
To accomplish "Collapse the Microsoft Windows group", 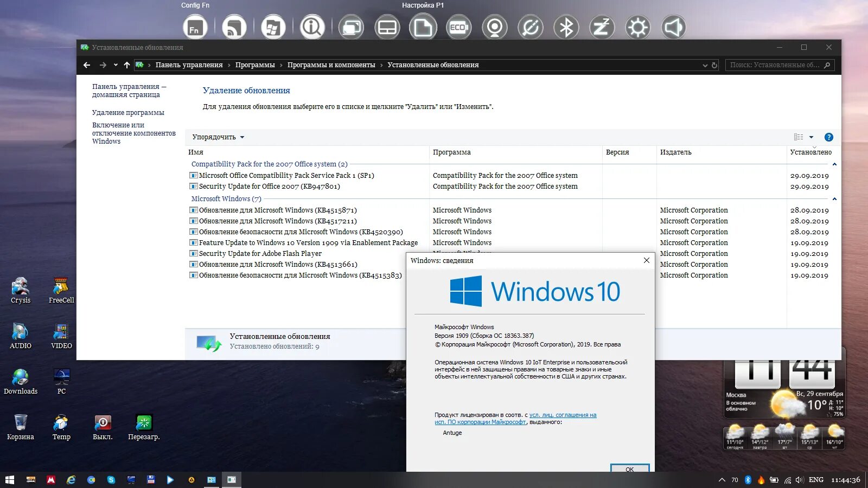I will point(834,199).
